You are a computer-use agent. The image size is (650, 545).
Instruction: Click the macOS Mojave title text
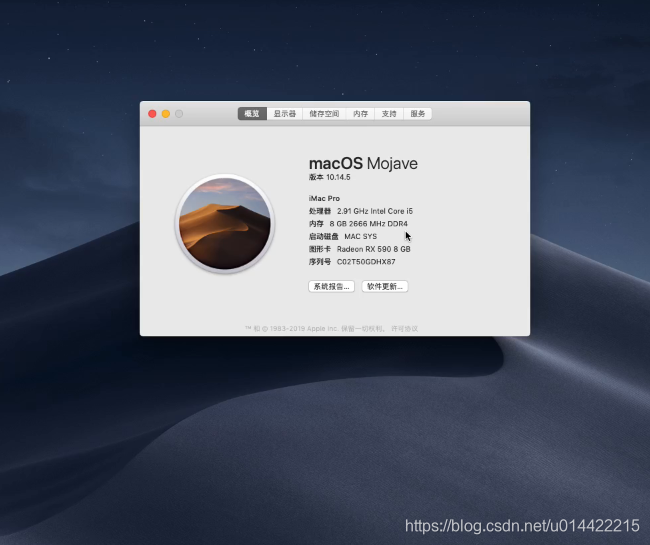(363, 163)
